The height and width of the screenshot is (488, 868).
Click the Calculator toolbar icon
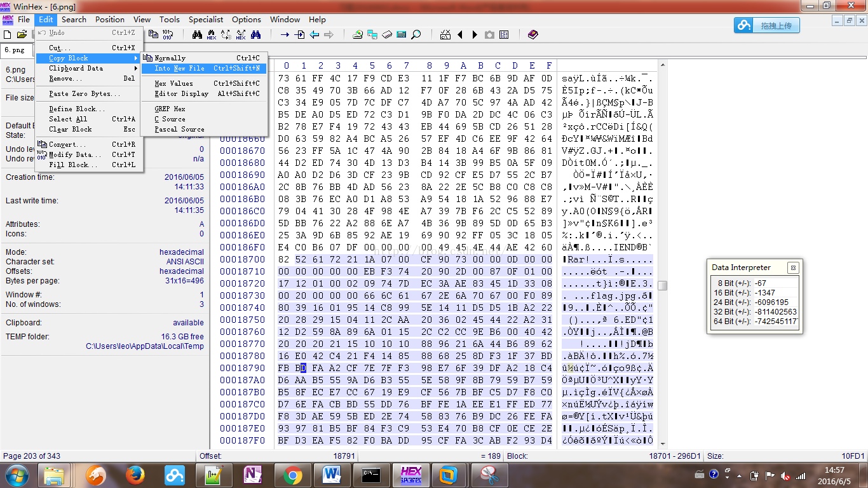401,34
